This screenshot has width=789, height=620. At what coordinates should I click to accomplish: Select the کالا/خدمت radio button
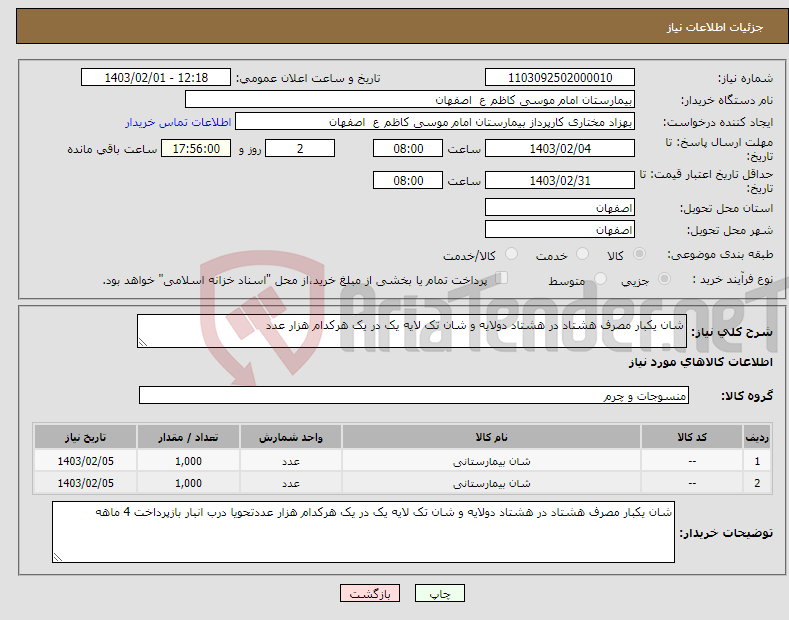(511, 254)
